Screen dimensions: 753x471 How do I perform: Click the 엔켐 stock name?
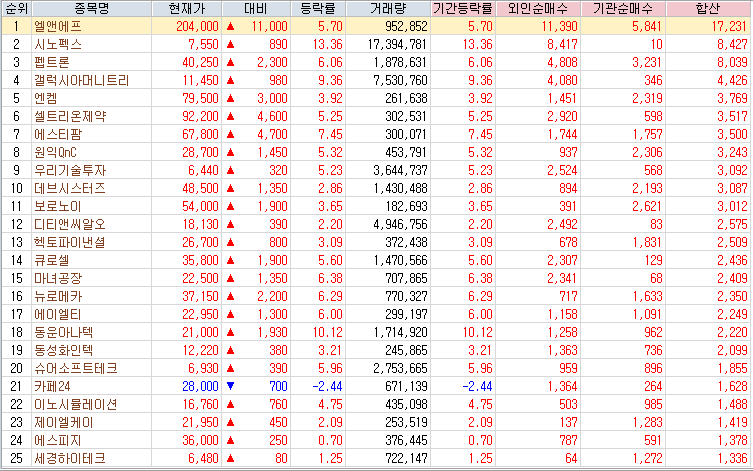(46, 98)
